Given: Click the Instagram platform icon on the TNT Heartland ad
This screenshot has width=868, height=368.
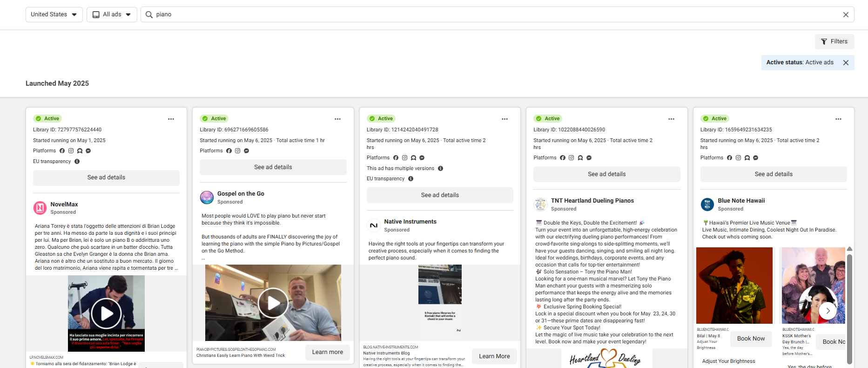Looking at the screenshot, I should pyautogui.click(x=571, y=158).
